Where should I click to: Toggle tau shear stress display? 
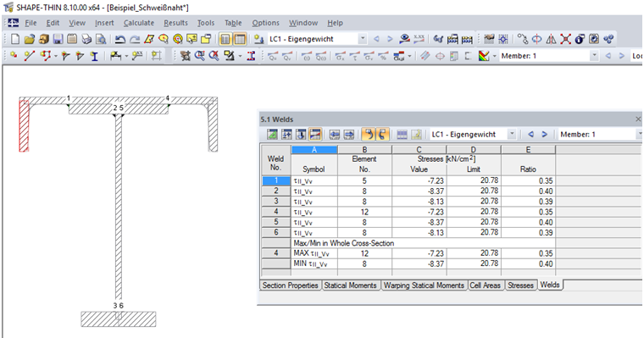354,55
